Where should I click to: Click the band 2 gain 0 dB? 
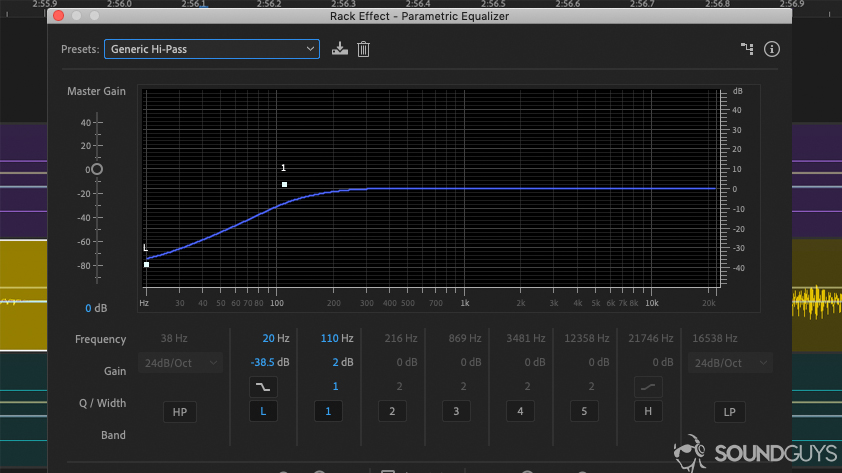coord(407,362)
